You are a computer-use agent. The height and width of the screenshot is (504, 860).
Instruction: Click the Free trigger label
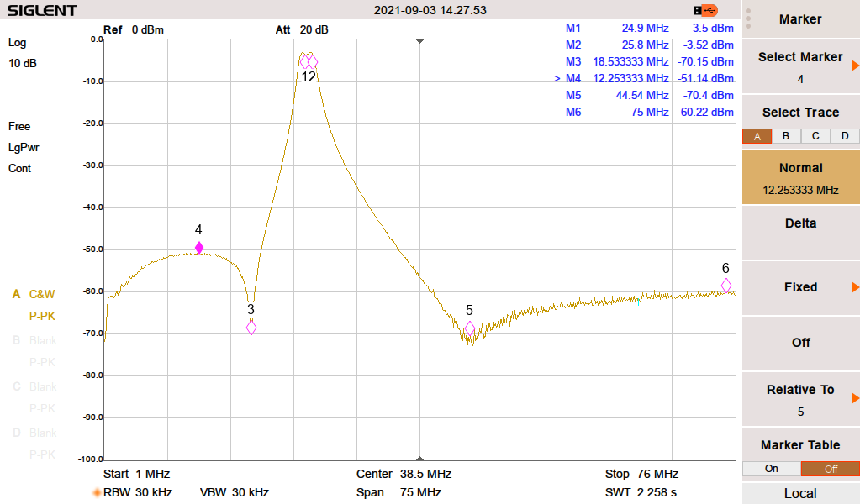coord(19,127)
